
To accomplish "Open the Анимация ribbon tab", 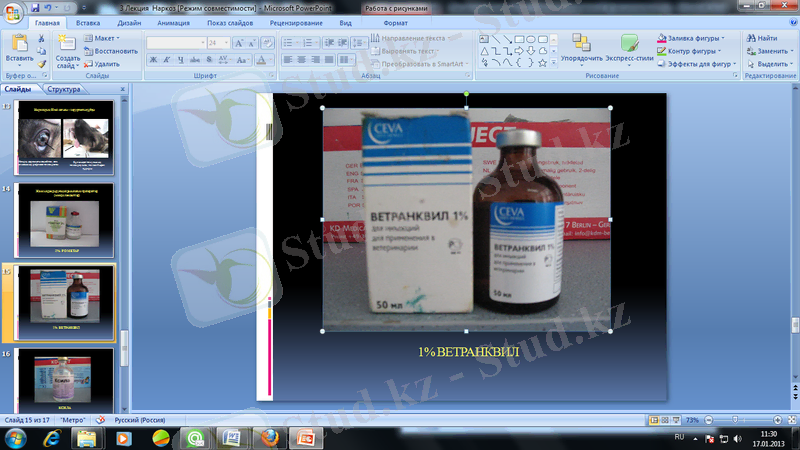I will pyautogui.click(x=173, y=23).
